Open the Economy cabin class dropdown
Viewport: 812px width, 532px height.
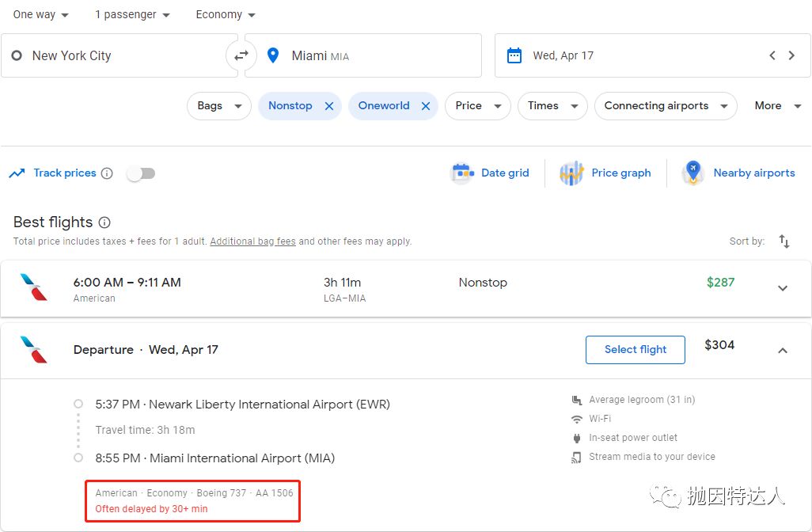point(226,14)
